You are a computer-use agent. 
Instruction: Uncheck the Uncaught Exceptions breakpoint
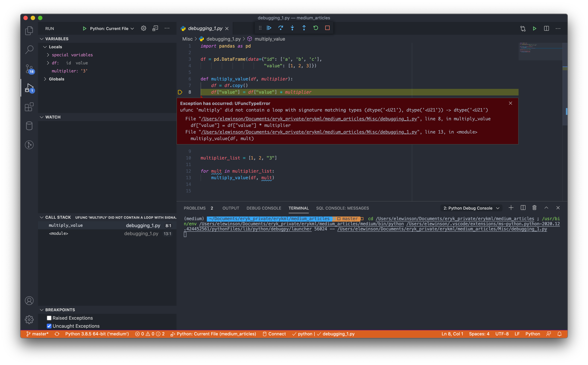tap(49, 326)
